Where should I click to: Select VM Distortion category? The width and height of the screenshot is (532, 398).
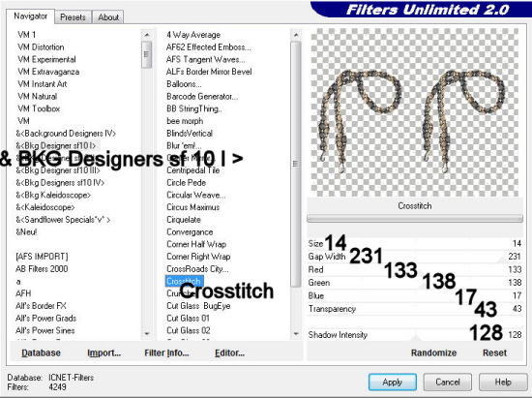(x=41, y=46)
